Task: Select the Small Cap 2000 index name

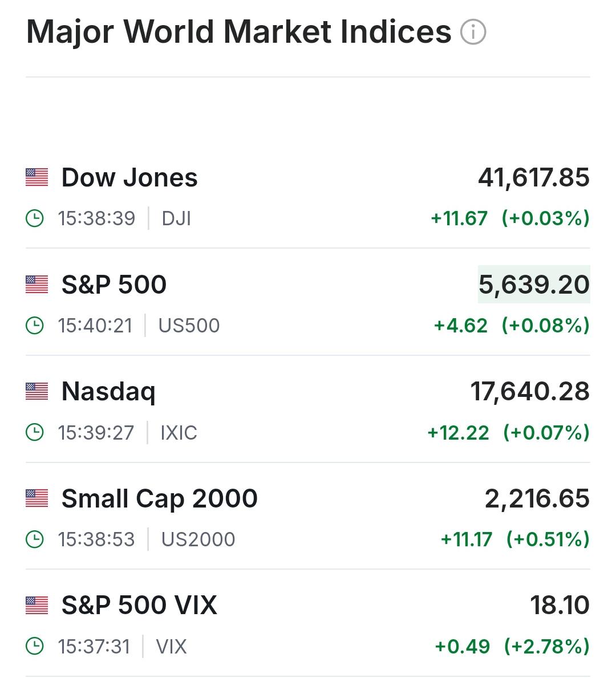Action: (x=160, y=498)
